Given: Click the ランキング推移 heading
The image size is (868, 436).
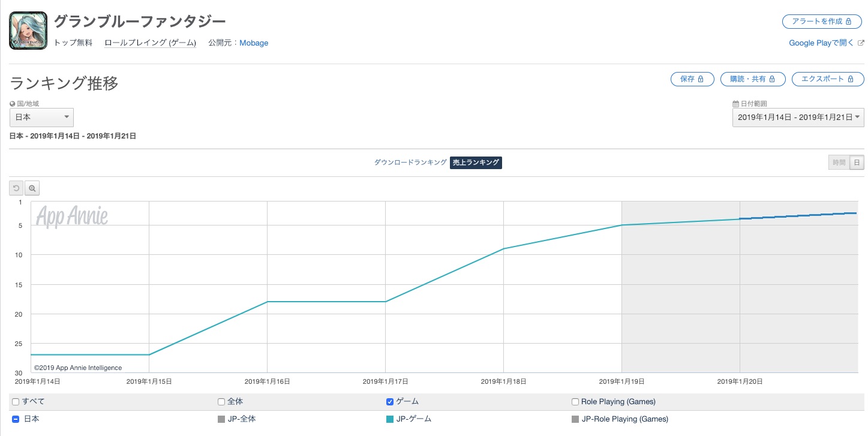Looking at the screenshot, I should coord(64,83).
